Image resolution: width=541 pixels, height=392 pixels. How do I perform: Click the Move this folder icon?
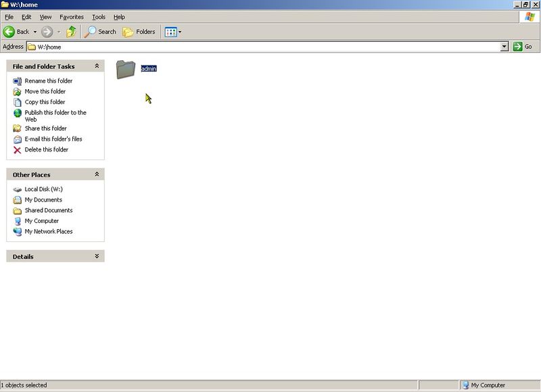pyautogui.click(x=18, y=92)
